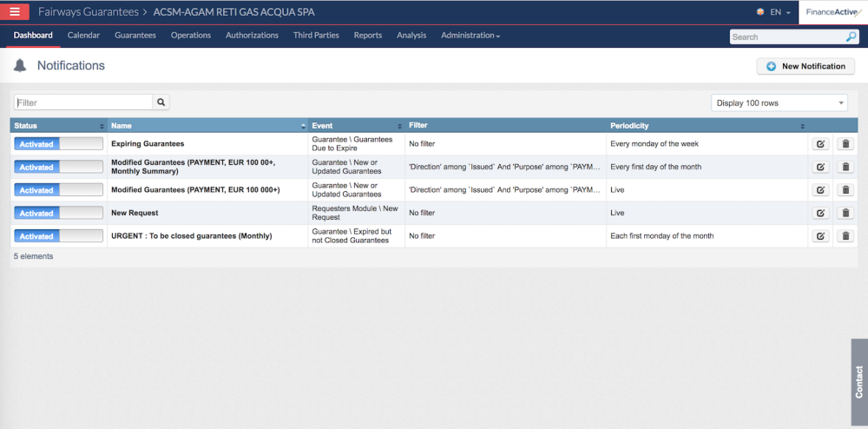868x429 pixels.
Task: Click Guarantee \ Expired but not Closed cell
Action: 357,236
